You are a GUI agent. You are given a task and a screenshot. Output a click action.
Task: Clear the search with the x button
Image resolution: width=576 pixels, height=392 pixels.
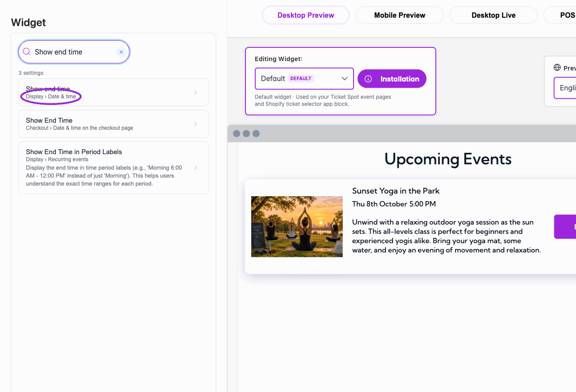tap(121, 52)
